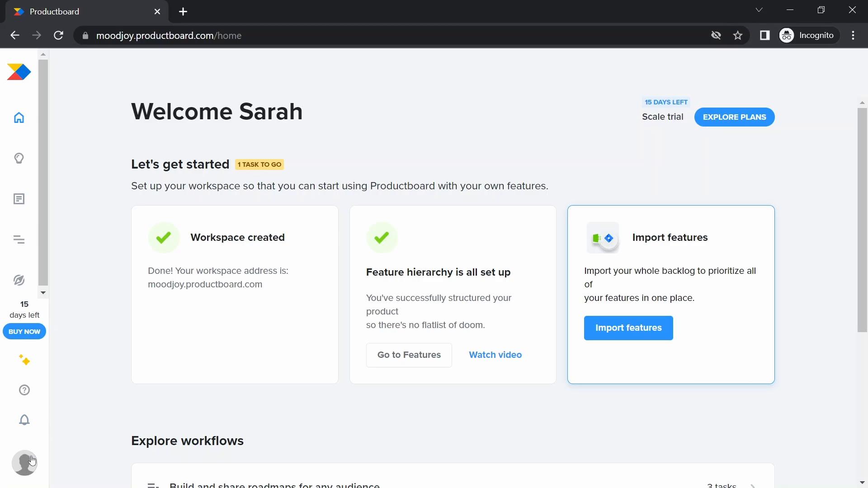868x488 pixels.
Task: Click Go to Features link
Action: pos(409,355)
